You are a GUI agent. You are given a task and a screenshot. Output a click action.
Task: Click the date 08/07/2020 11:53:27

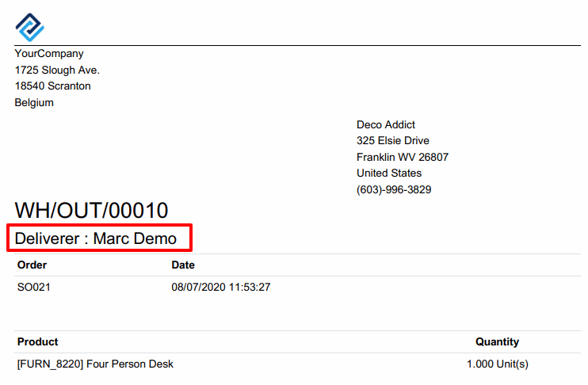221,287
